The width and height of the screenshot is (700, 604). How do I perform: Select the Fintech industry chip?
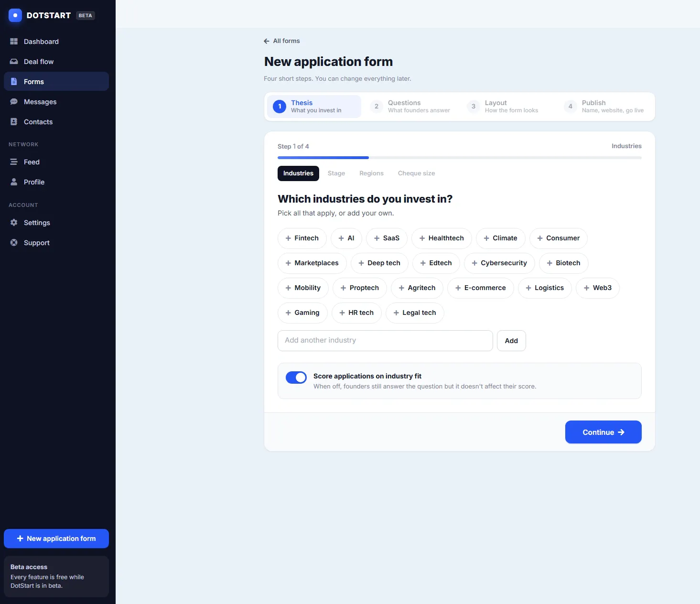[x=302, y=238]
